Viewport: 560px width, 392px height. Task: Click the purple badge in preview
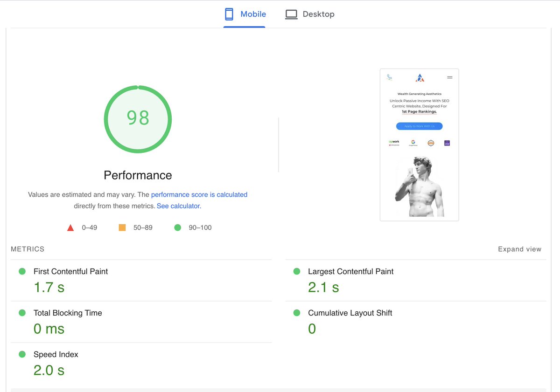coord(447,143)
